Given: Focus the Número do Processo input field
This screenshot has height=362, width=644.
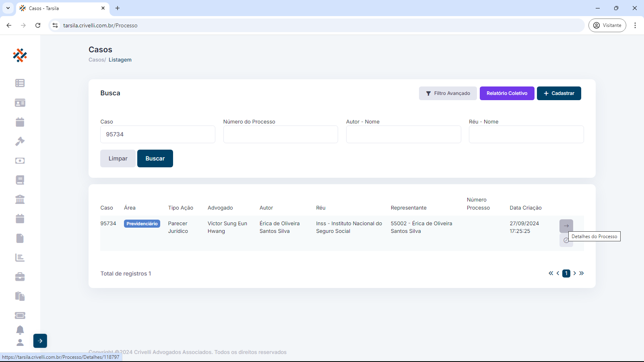Looking at the screenshot, I should coord(281,134).
